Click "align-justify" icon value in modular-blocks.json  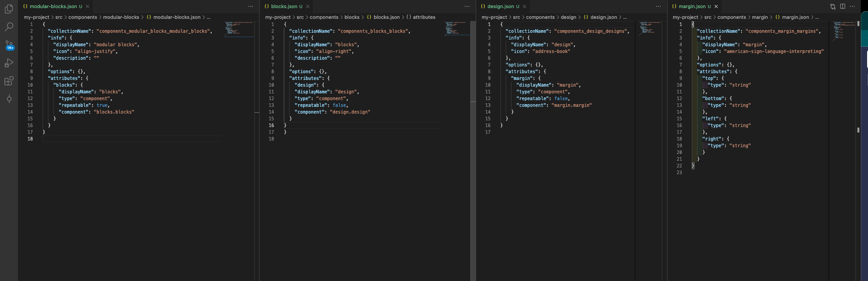pos(95,51)
